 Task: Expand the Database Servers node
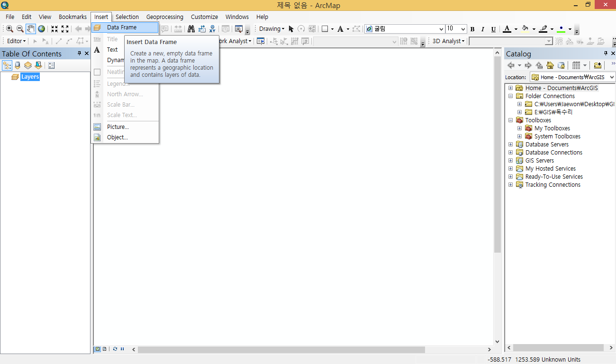510,145
